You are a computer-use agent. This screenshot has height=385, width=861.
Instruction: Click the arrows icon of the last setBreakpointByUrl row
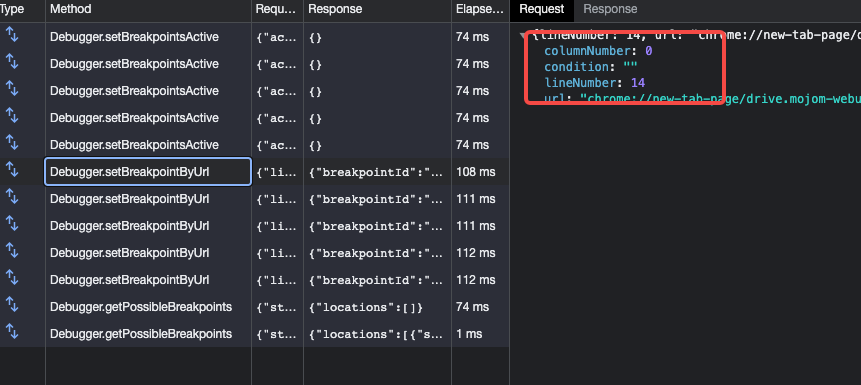[12, 278]
